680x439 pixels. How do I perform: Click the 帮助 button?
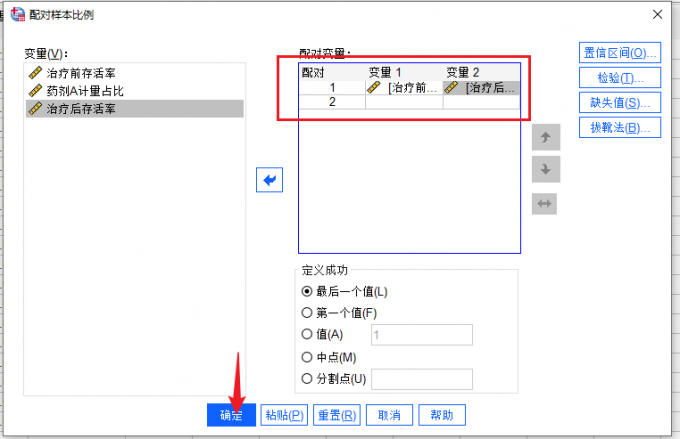(442, 415)
